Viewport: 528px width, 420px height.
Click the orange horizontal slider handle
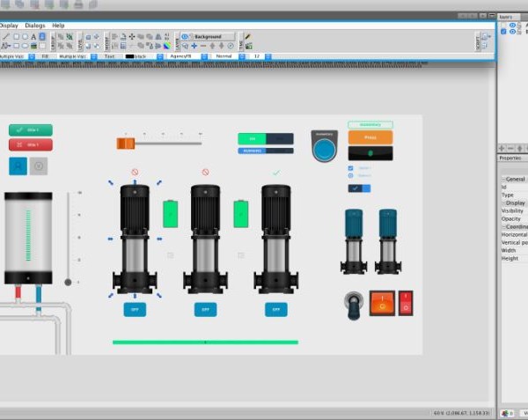pyautogui.click(x=126, y=144)
